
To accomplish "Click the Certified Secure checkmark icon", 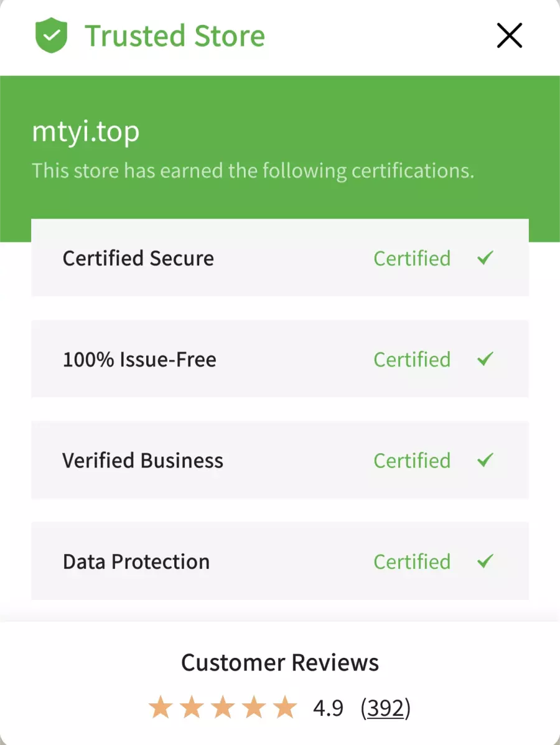I will pyautogui.click(x=485, y=258).
